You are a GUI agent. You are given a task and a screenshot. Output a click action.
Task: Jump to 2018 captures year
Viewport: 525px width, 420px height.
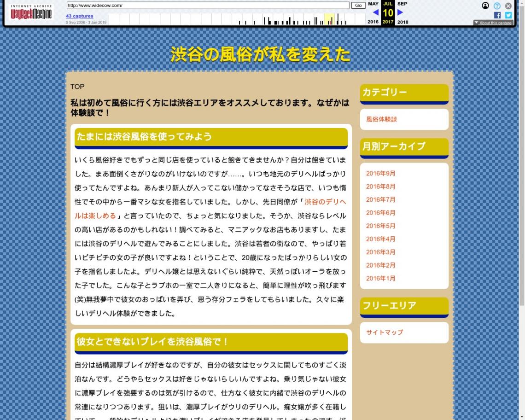[403, 22]
